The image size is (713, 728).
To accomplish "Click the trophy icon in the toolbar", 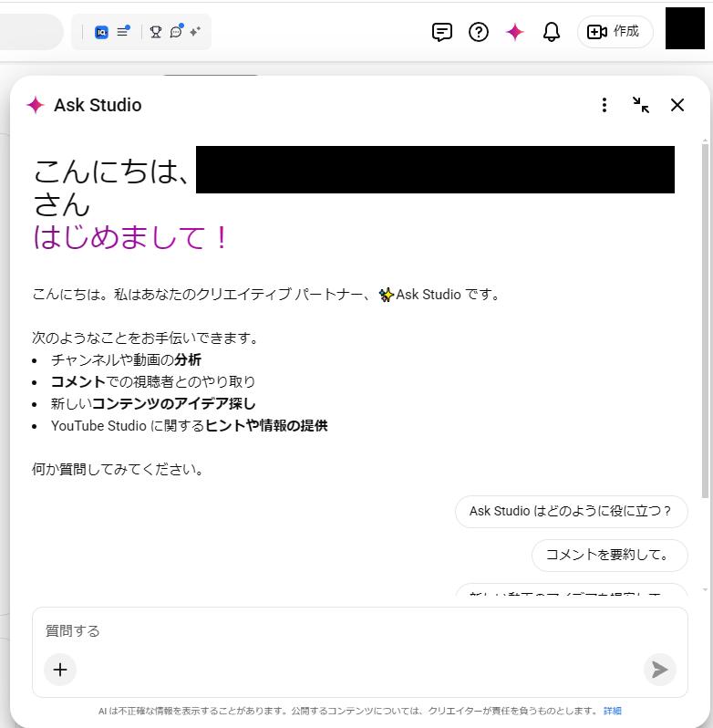I will (156, 32).
